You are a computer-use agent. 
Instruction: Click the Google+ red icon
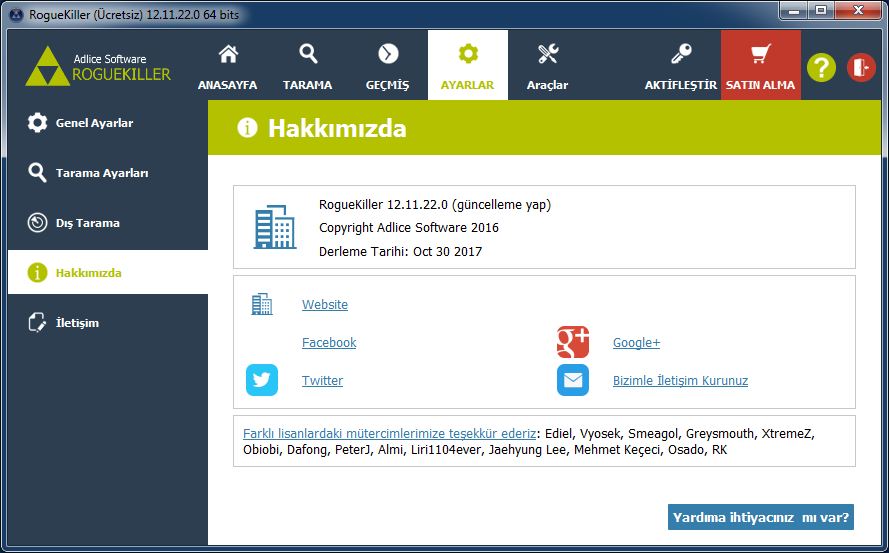[573, 342]
